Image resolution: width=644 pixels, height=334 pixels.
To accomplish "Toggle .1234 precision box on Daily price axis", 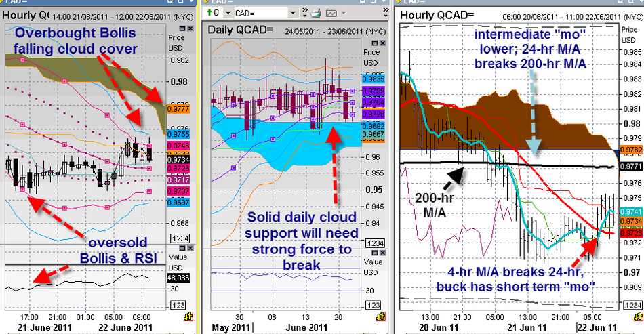I will [x=375, y=242].
